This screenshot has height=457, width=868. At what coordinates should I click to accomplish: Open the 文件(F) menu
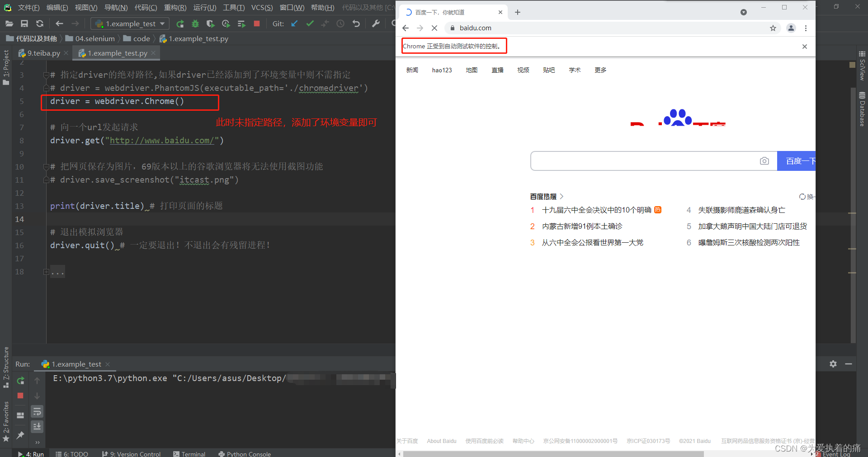[28, 7]
